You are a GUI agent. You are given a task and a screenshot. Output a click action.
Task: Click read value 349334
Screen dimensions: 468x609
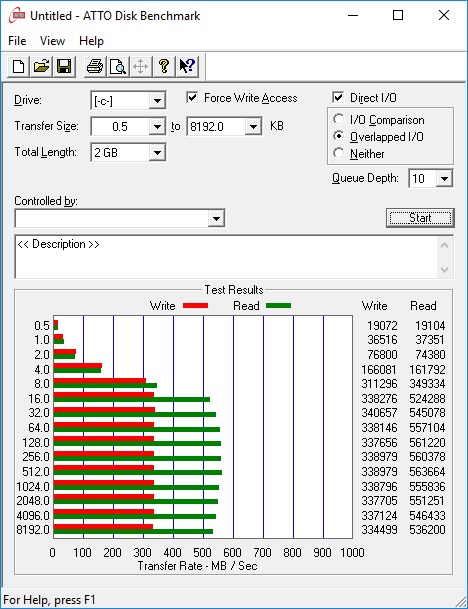coord(427,384)
